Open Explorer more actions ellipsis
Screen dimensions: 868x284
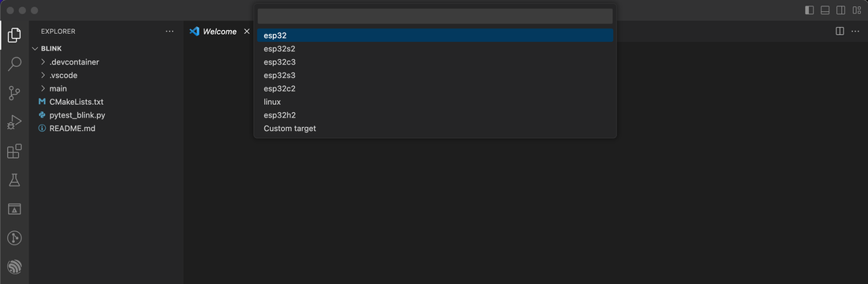pos(170,32)
